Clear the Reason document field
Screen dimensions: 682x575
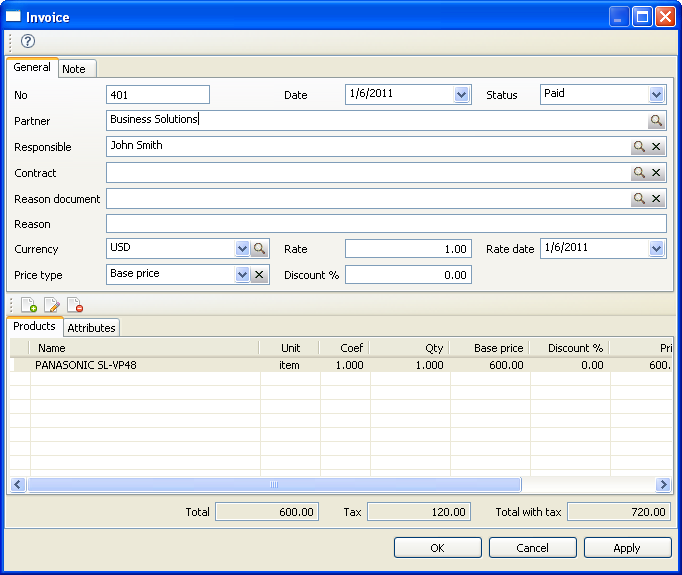point(657,199)
